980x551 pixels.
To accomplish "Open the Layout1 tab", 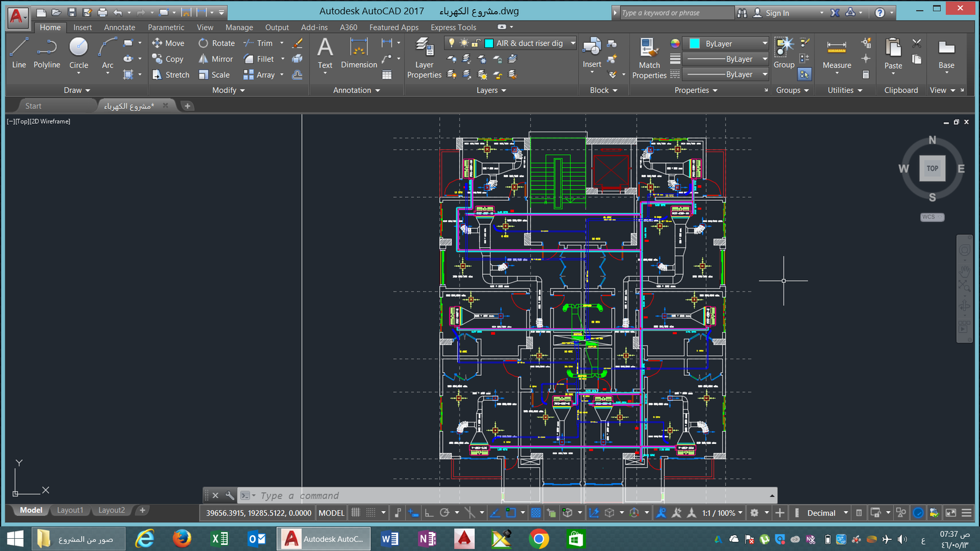I will coord(70,510).
